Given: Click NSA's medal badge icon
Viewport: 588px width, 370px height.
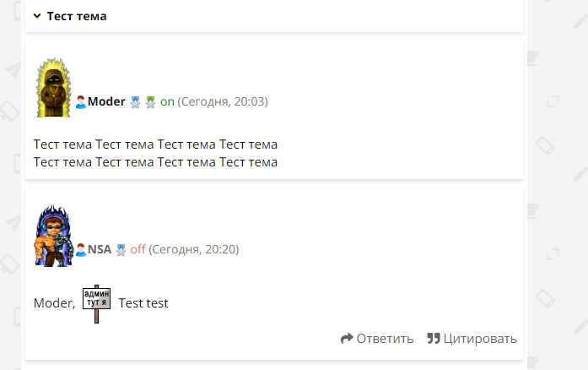Looking at the screenshot, I should [x=121, y=250].
